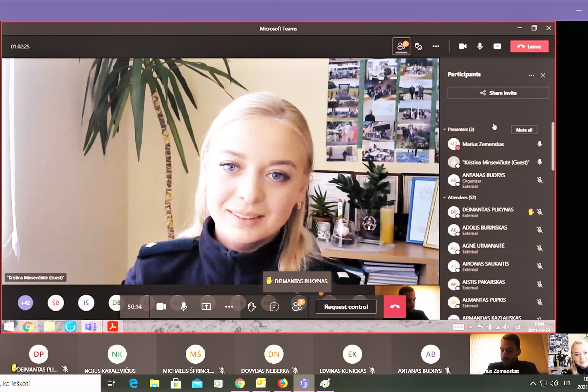Click the Participants panel scrollbar

pos(553,147)
